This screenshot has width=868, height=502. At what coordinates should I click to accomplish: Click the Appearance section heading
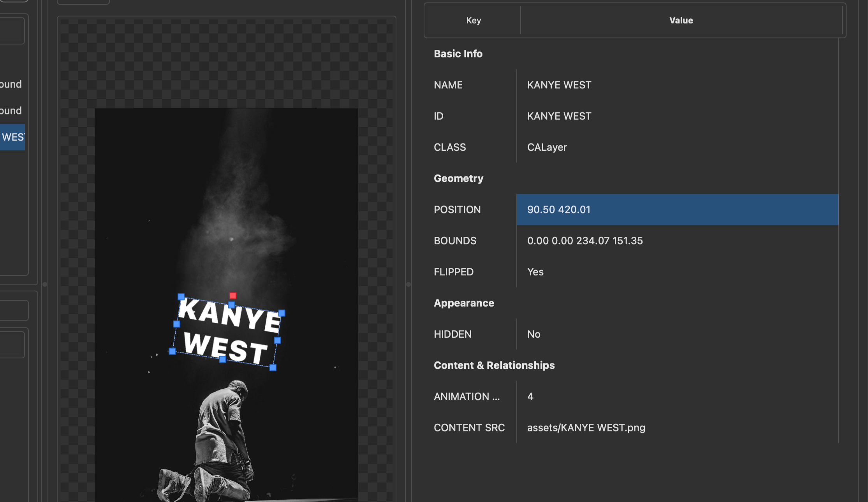pyautogui.click(x=464, y=303)
